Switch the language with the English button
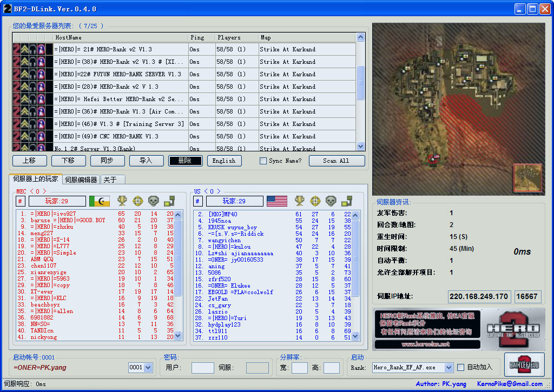This screenshot has width=554, height=392. click(225, 161)
